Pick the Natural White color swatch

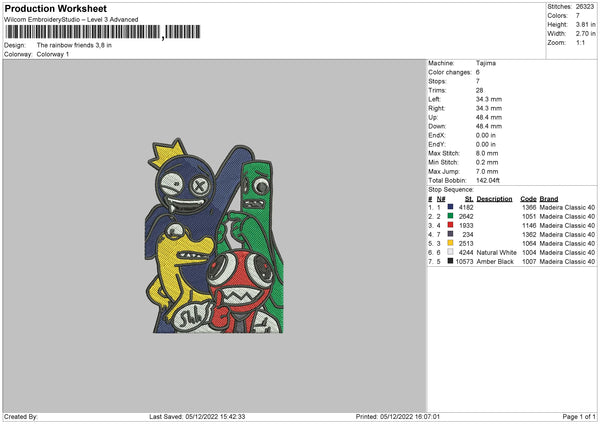click(450, 252)
